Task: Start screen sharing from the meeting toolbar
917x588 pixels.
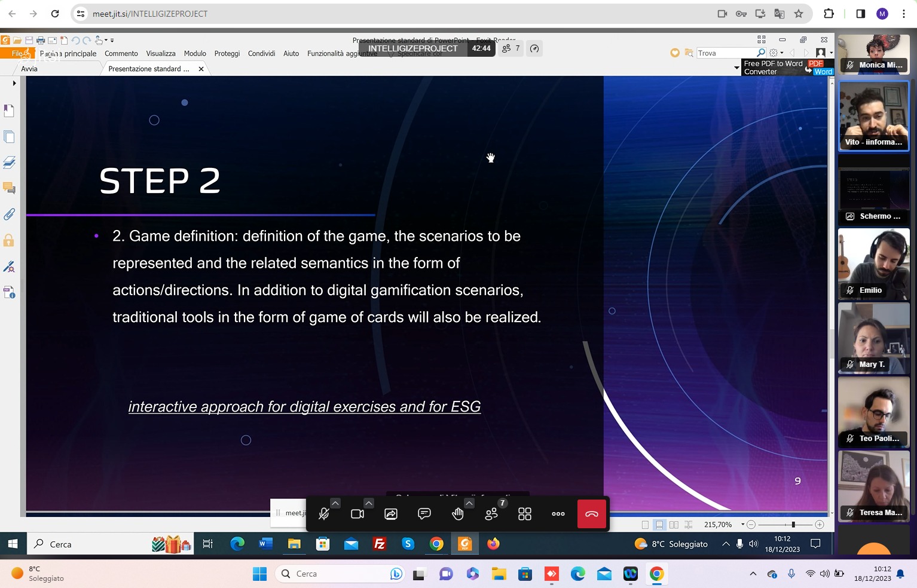Action: point(391,514)
